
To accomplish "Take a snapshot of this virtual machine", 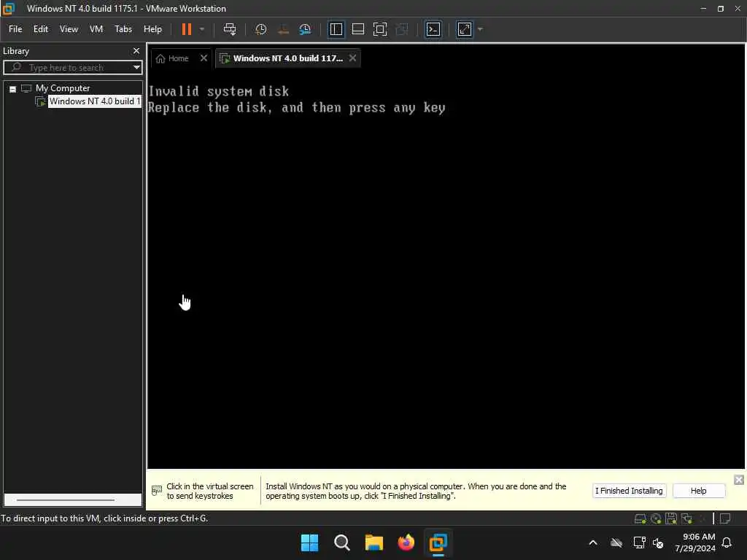I will click(260, 29).
